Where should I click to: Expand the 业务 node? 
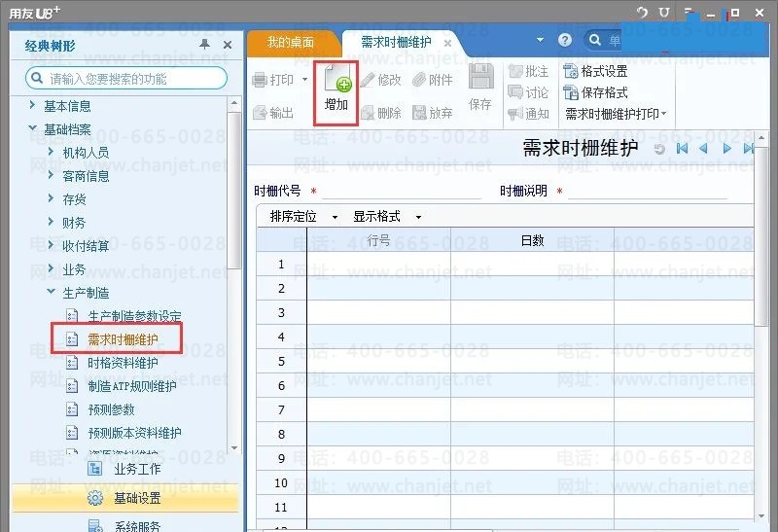click(x=51, y=268)
